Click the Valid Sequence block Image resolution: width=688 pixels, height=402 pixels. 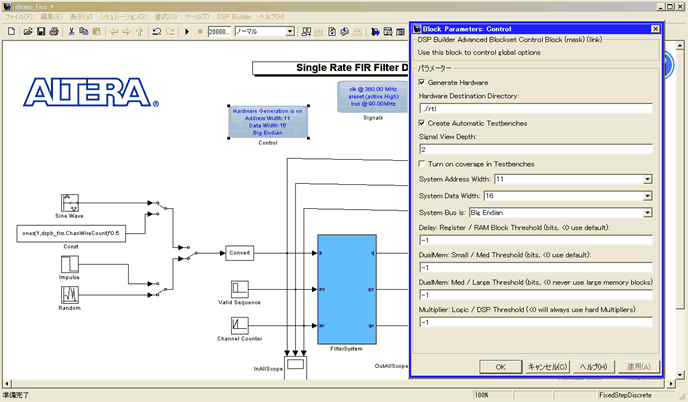click(x=238, y=290)
